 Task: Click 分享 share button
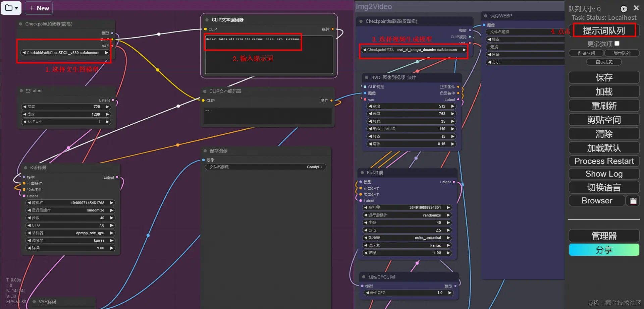(x=604, y=250)
